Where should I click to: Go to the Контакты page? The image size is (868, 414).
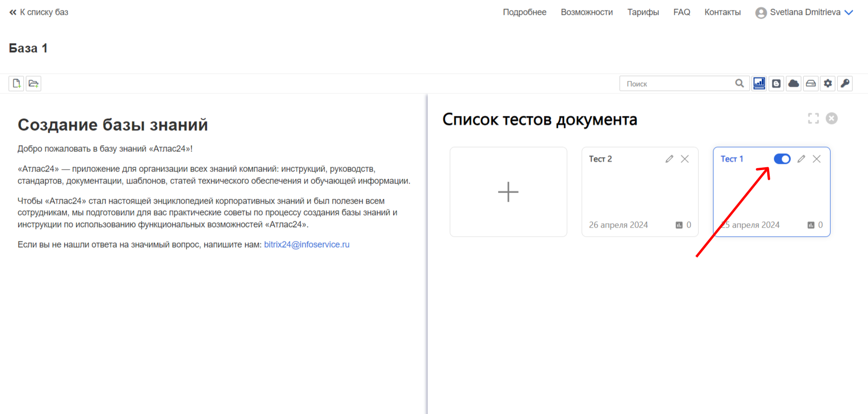723,12
